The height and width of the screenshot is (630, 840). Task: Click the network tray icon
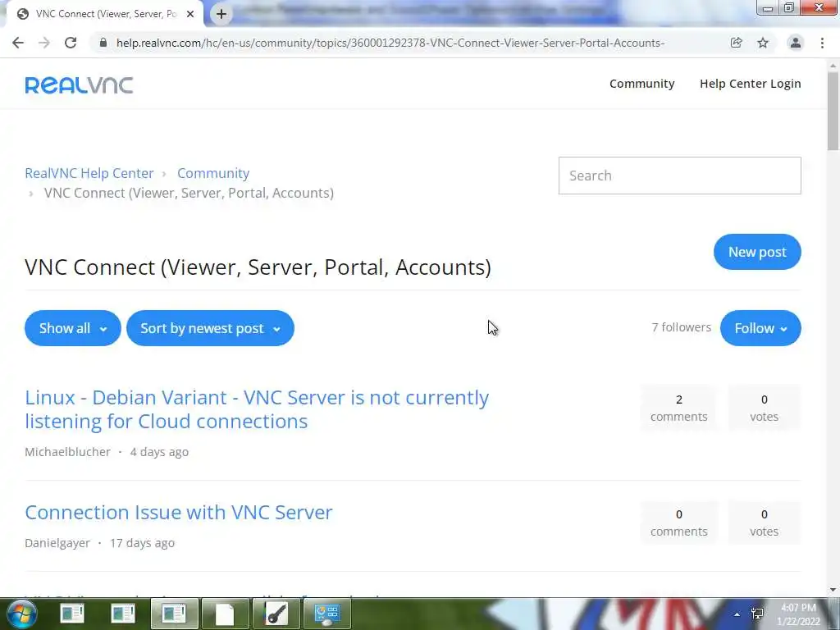click(757, 614)
